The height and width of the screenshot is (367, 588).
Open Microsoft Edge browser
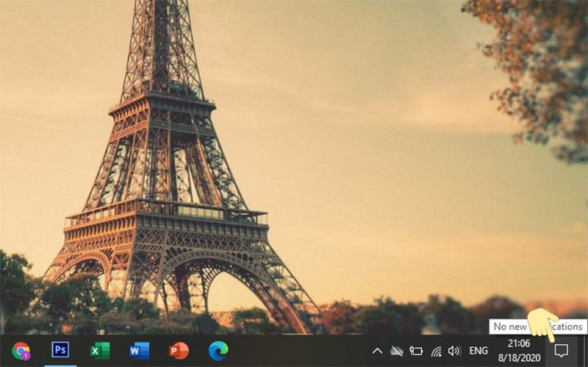coord(218,351)
